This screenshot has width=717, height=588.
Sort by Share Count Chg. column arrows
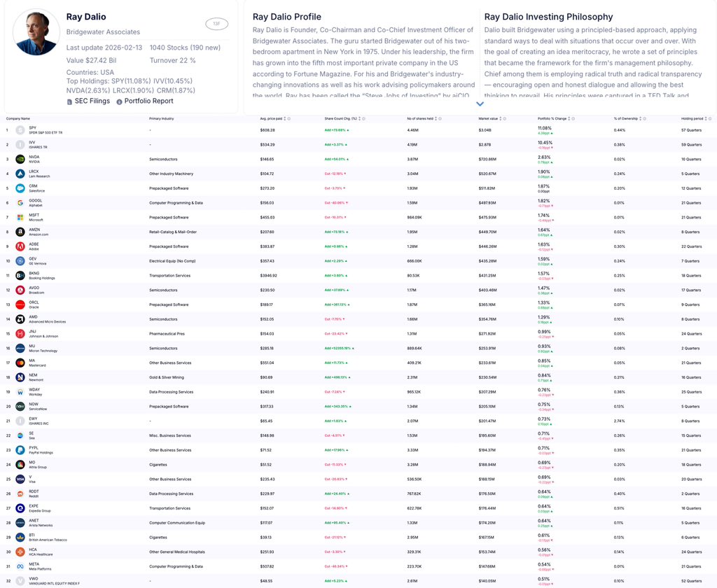click(359, 118)
